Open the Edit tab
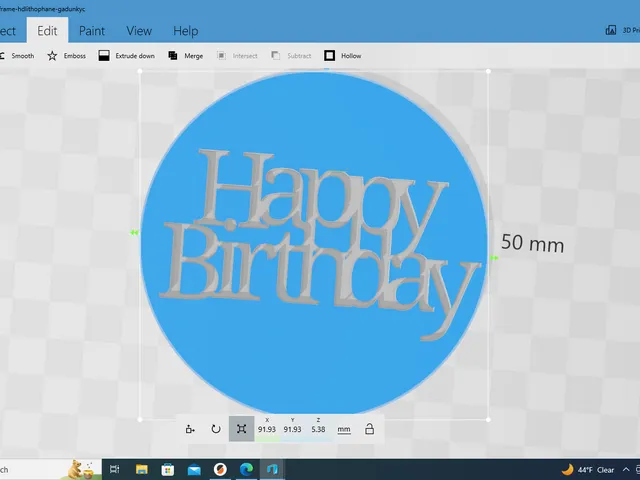This screenshot has height=480, width=640. [x=47, y=31]
